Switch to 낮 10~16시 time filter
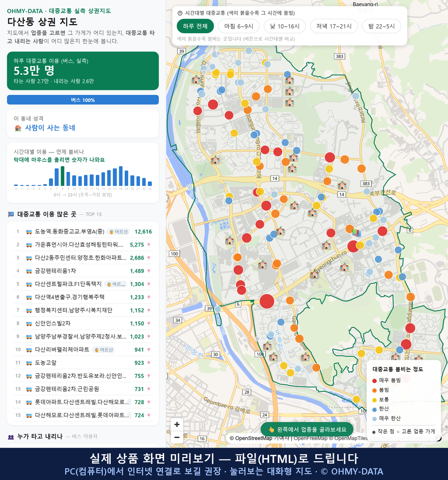This screenshot has height=480, width=448. [x=285, y=26]
